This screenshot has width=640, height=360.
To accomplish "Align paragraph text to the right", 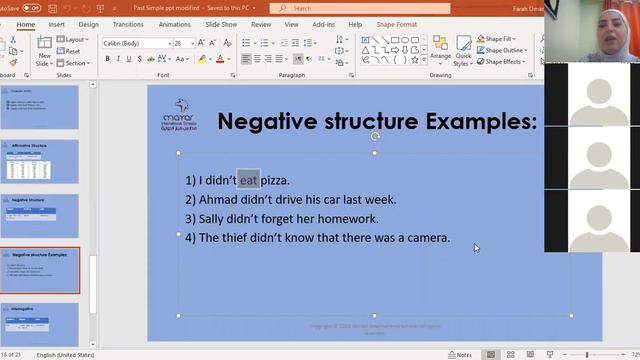I will click(x=268, y=59).
